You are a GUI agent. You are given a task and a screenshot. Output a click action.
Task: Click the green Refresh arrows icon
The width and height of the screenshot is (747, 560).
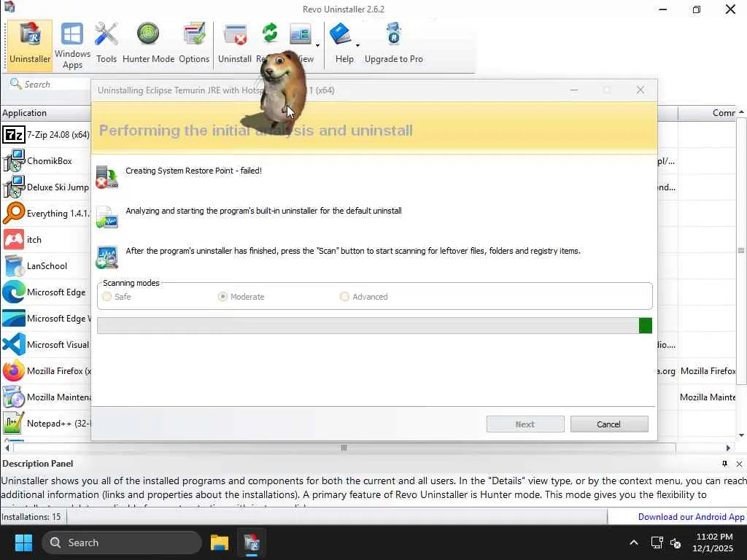[270, 34]
